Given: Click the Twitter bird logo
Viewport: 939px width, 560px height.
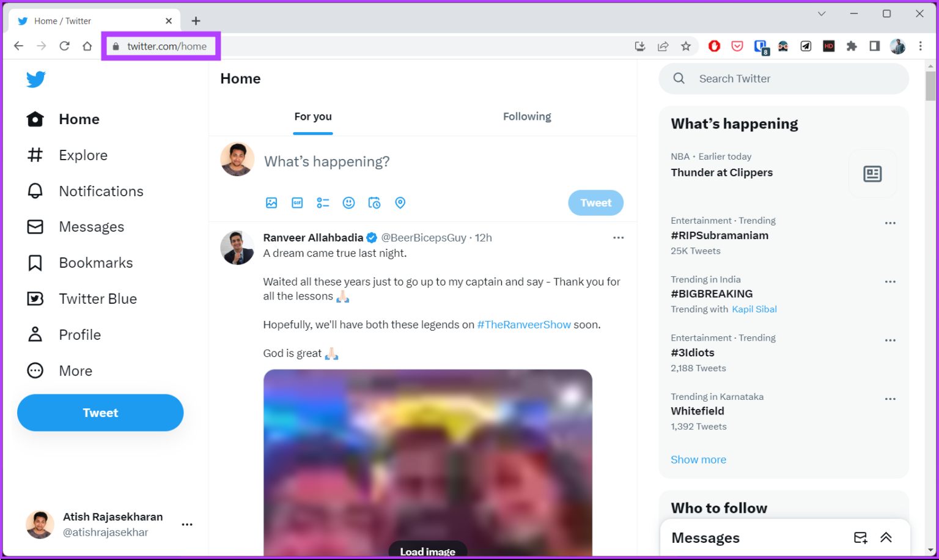Looking at the screenshot, I should [35, 79].
